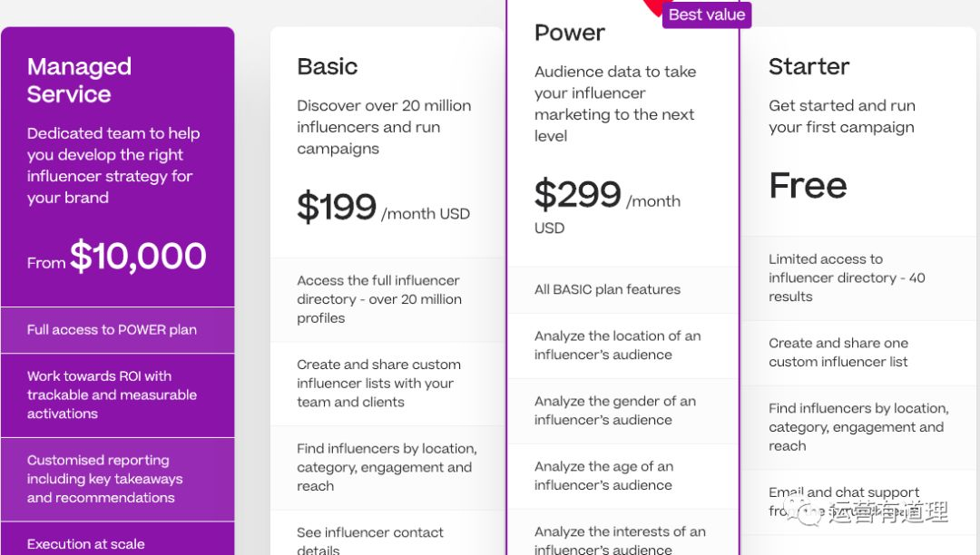Viewport: 980px width, 555px height.
Task: Click the WeChat watermark logo icon
Action: coord(803,510)
